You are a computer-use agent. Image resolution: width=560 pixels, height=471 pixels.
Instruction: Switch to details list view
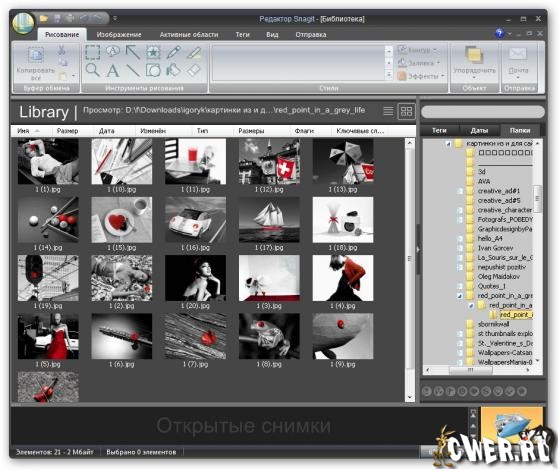click(x=388, y=111)
